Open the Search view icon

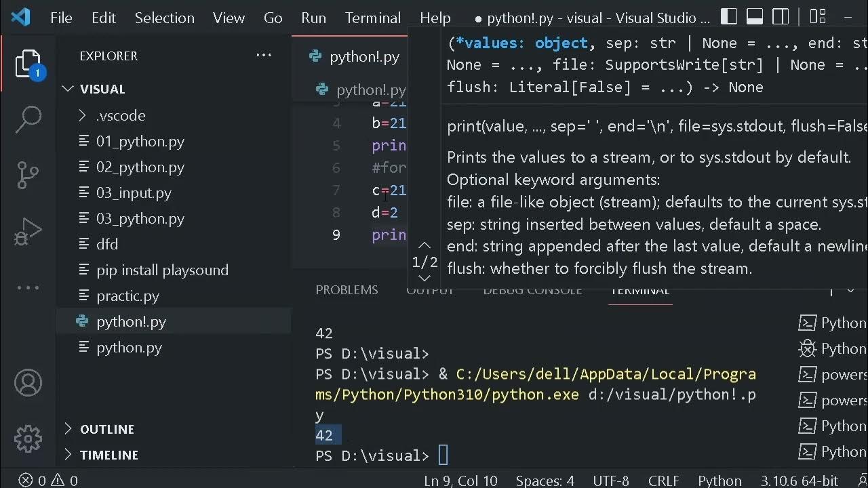tap(28, 119)
